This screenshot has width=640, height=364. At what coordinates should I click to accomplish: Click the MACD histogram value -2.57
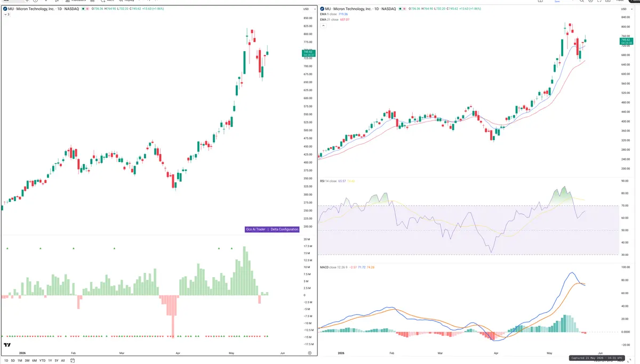pos(353,267)
